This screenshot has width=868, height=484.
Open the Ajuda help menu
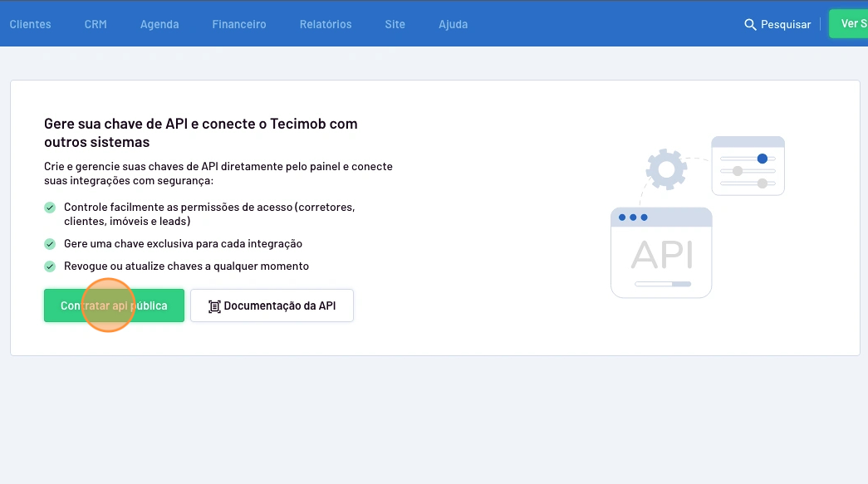(454, 24)
